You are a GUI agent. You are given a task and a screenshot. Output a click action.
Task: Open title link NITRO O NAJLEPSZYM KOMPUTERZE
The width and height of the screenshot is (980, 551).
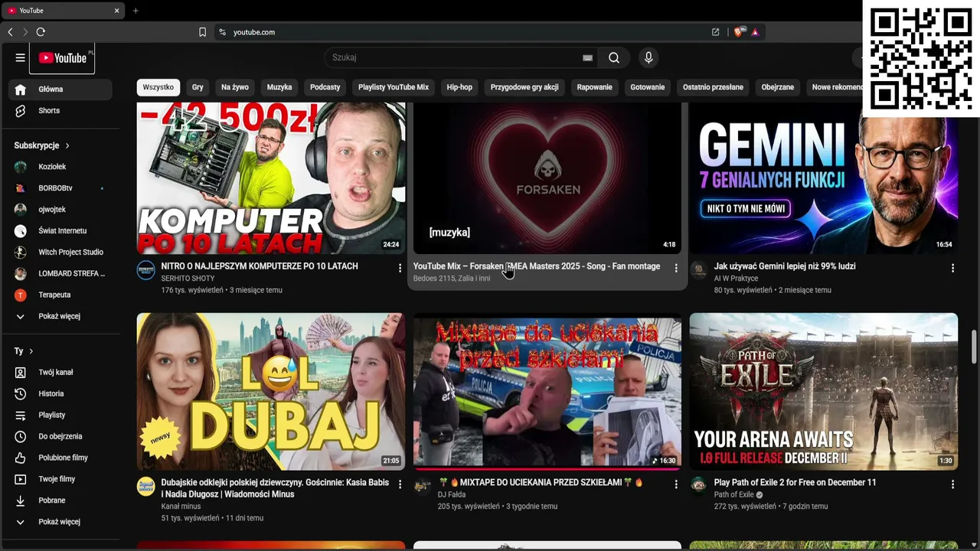pyautogui.click(x=260, y=266)
